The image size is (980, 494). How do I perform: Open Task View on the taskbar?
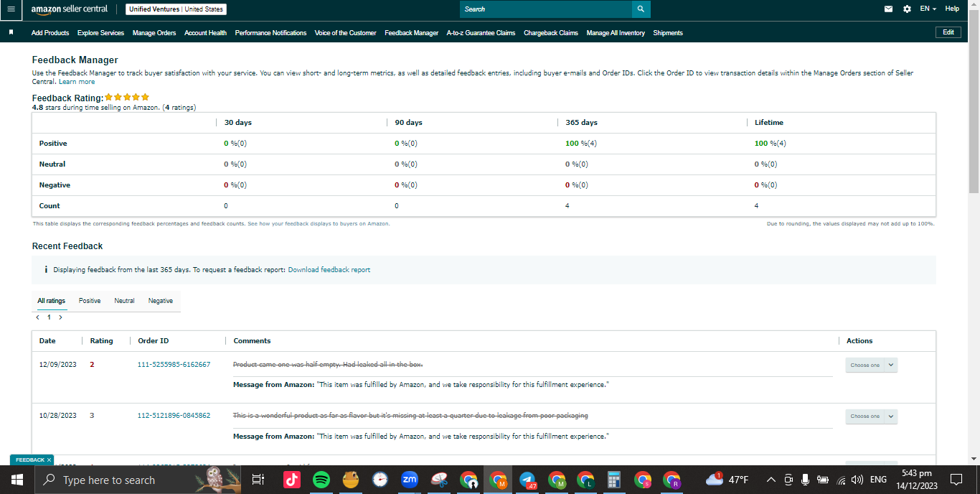tap(259, 480)
